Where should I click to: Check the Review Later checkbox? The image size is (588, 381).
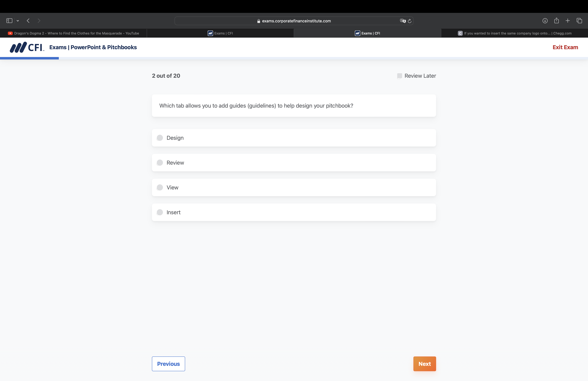click(x=399, y=76)
